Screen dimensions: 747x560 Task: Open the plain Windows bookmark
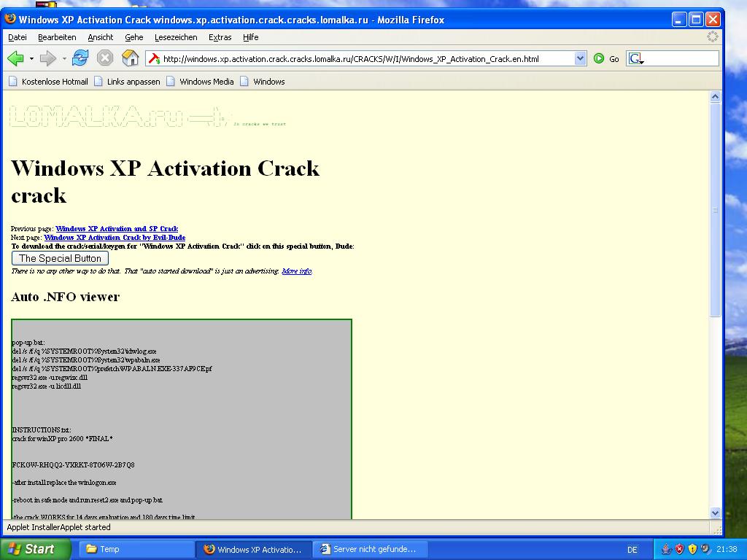pos(263,82)
